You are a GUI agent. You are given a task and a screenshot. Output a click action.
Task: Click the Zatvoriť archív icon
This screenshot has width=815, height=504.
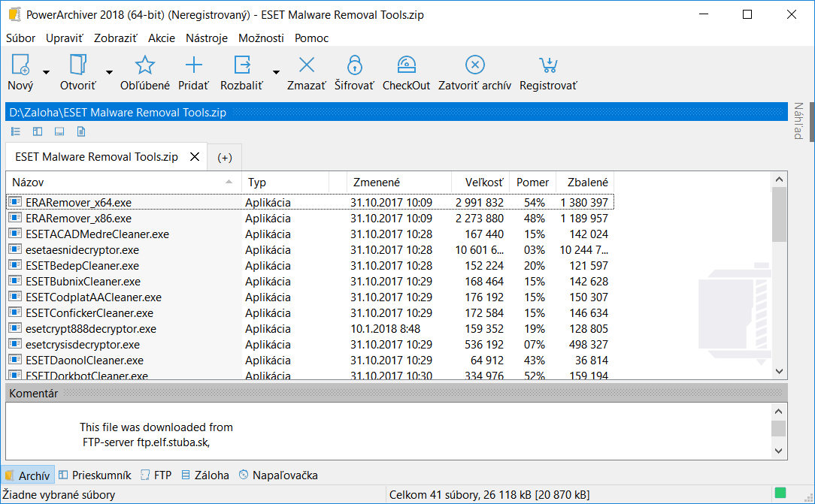(x=474, y=65)
